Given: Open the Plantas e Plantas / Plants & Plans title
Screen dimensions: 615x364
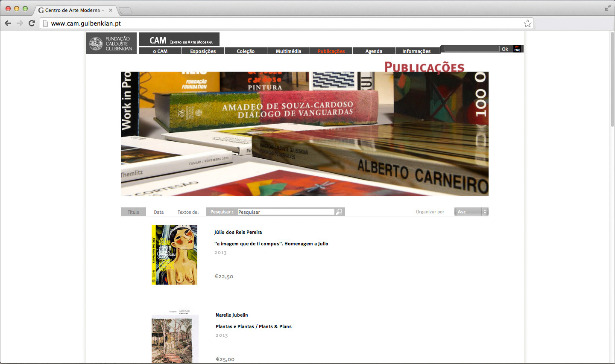Looking at the screenshot, I should tap(254, 326).
